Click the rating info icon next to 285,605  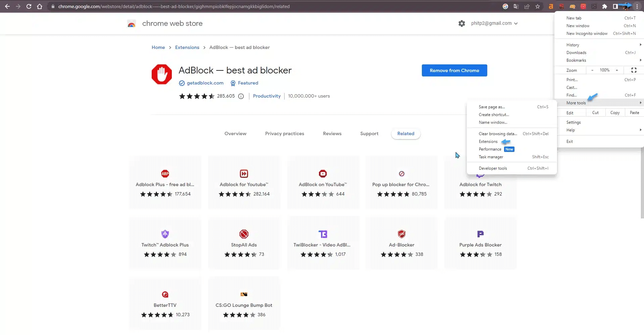[x=241, y=96]
